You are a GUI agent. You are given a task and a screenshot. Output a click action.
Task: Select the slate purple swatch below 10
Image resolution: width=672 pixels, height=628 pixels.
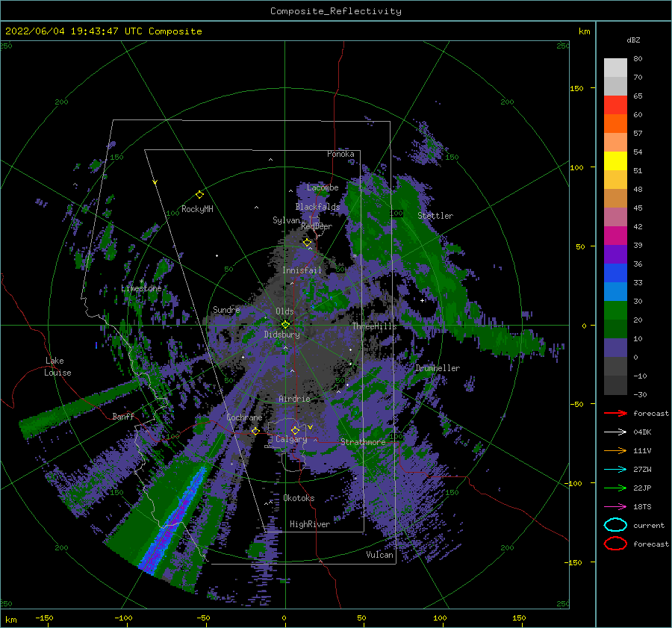615,347
